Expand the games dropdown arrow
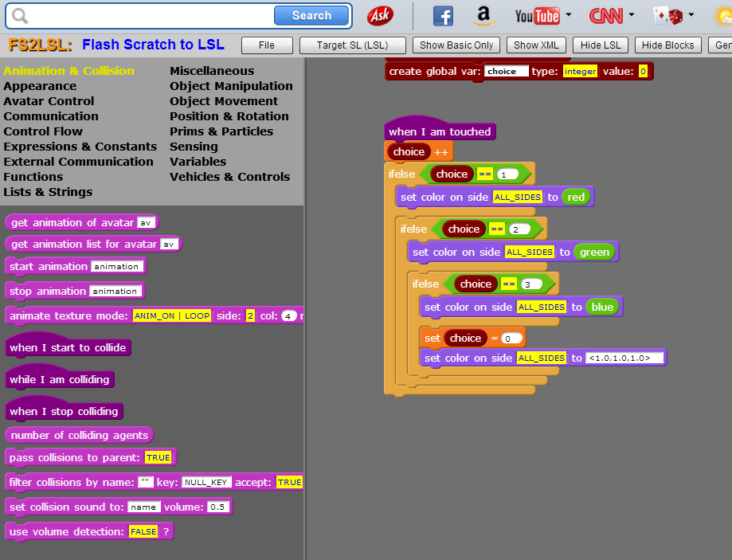 [691, 14]
